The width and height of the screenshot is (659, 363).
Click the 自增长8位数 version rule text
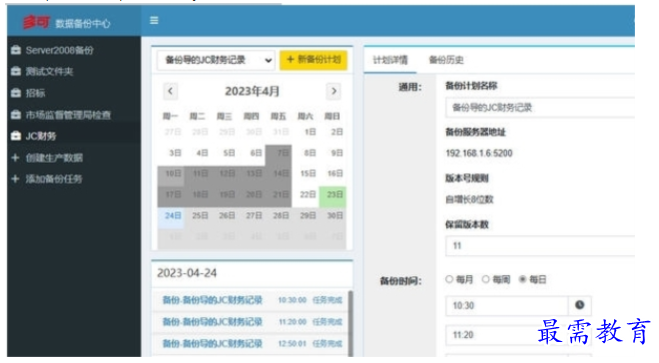469,199
